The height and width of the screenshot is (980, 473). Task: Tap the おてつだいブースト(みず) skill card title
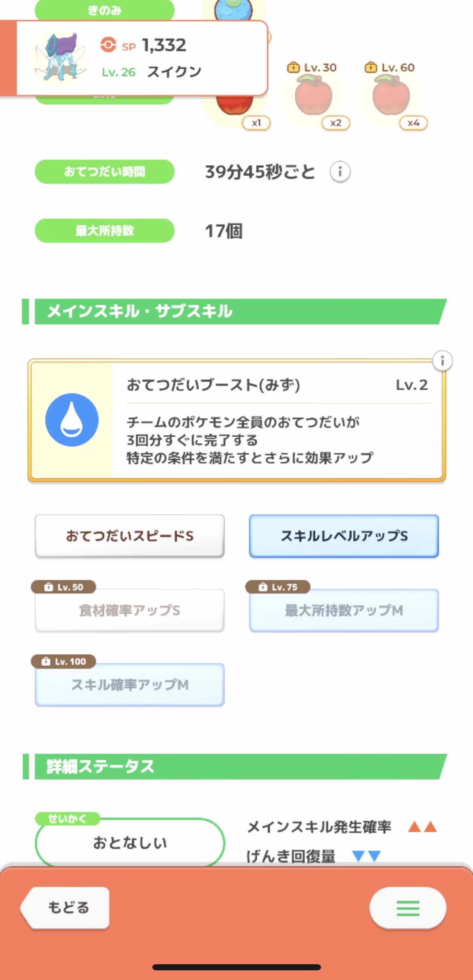point(213,385)
